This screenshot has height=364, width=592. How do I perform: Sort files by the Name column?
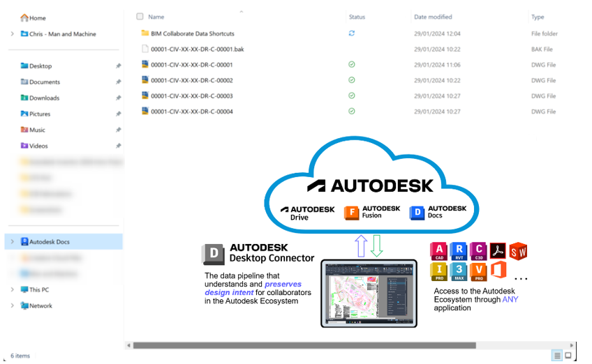pyautogui.click(x=156, y=17)
